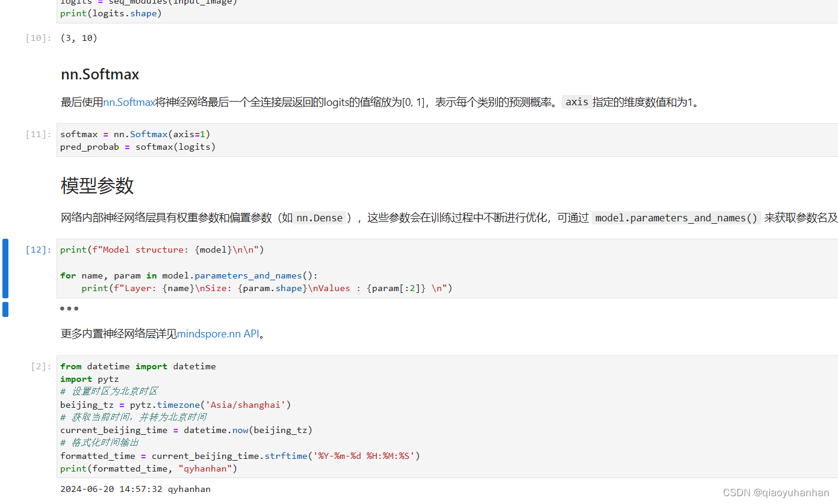Click the line import pytz

click(x=90, y=379)
